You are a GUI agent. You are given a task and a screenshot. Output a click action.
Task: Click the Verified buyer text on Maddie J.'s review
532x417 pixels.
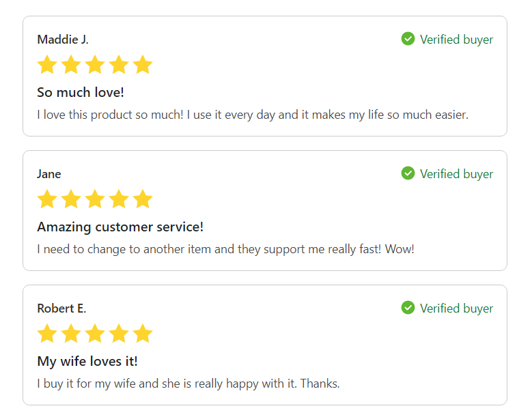(x=456, y=40)
